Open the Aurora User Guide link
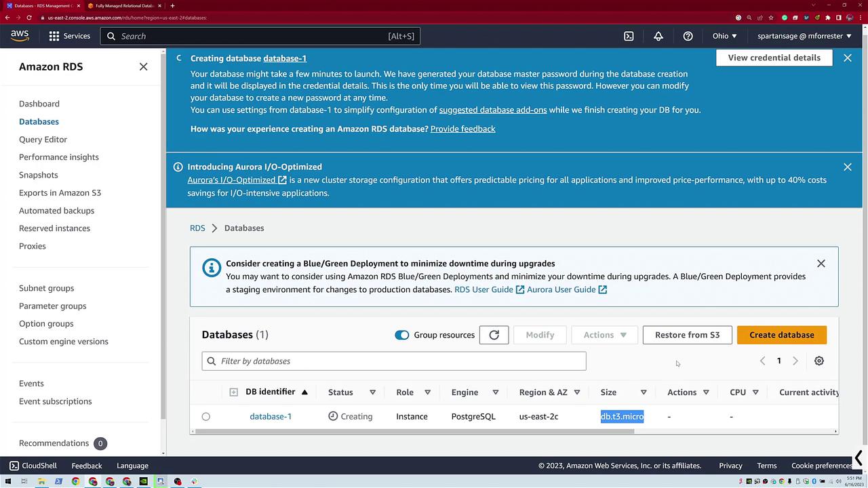The width and height of the screenshot is (868, 488). coord(567,289)
